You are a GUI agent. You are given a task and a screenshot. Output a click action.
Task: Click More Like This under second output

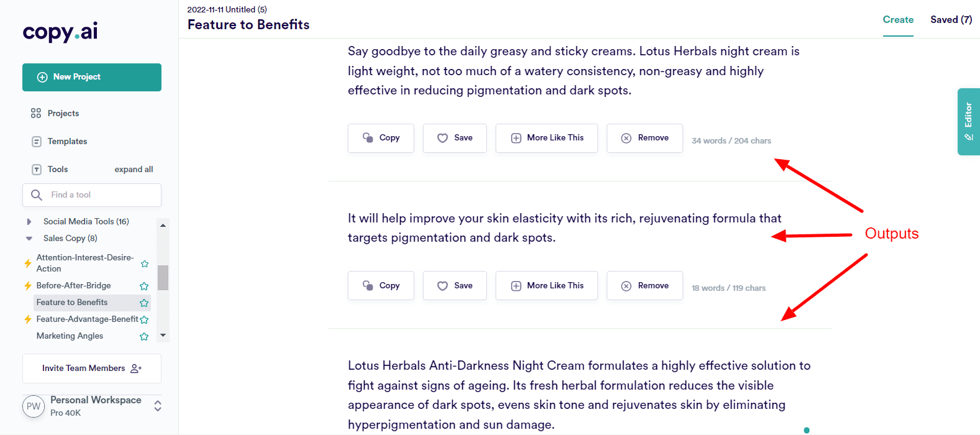547,286
